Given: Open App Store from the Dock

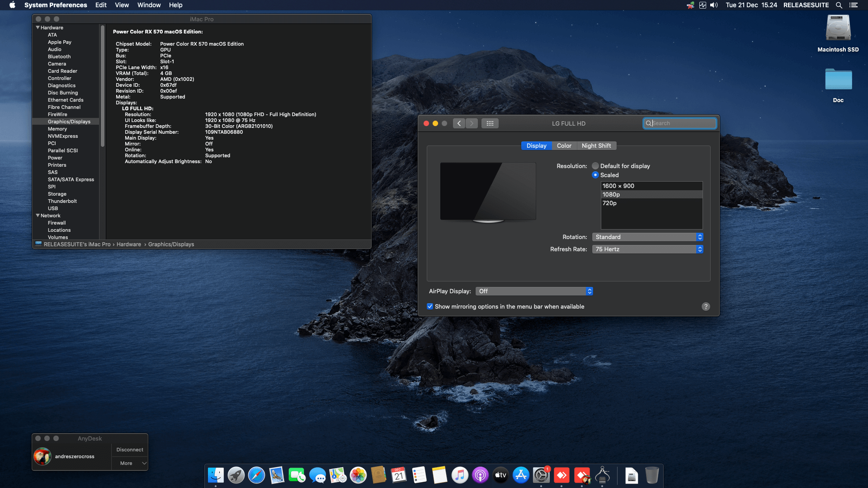Looking at the screenshot, I should 521,475.
